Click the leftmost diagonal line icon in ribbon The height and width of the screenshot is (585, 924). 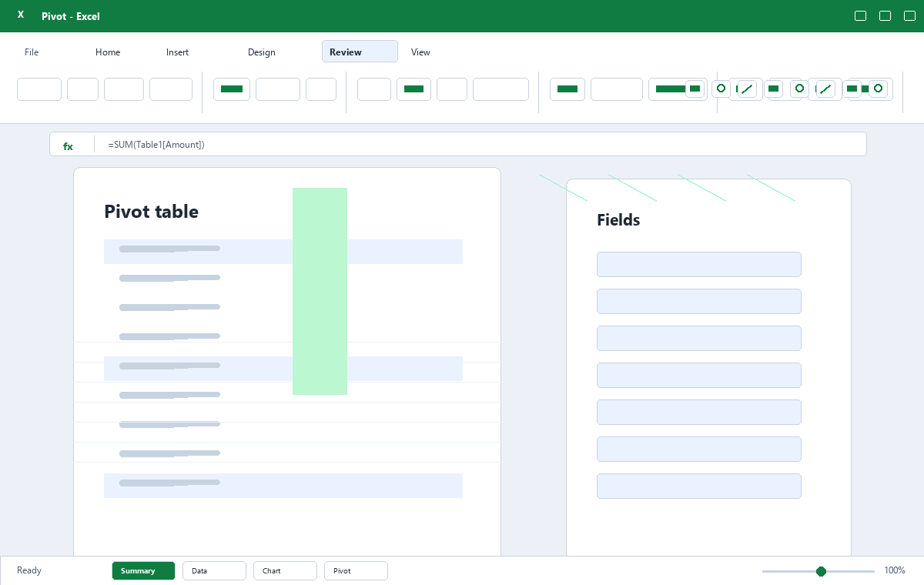[747, 89]
